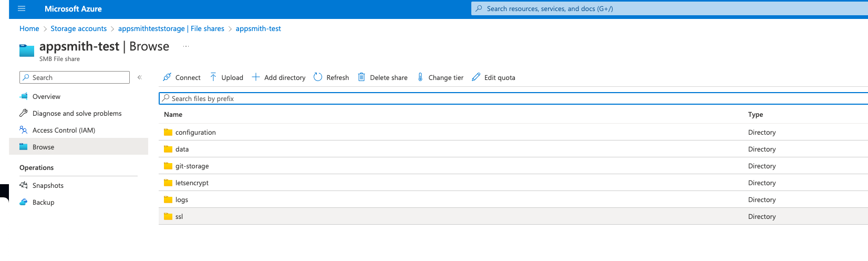Go to Home breadcrumb link
The height and width of the screenshot is (261, 868).
(x=29, y=29)
